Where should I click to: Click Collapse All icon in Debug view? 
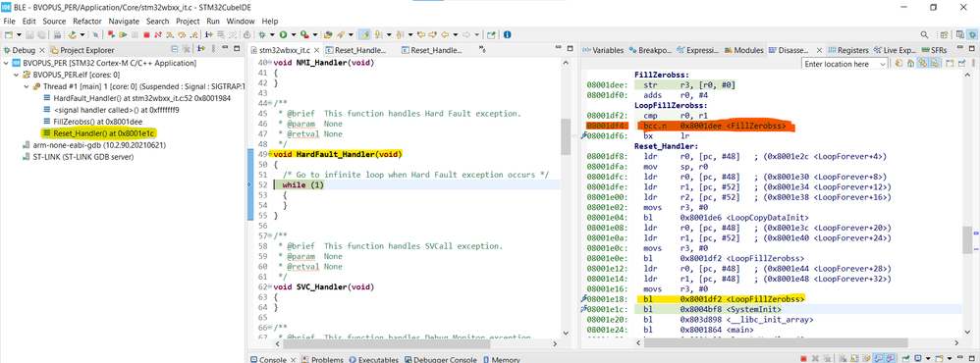(x=175, y=49)
